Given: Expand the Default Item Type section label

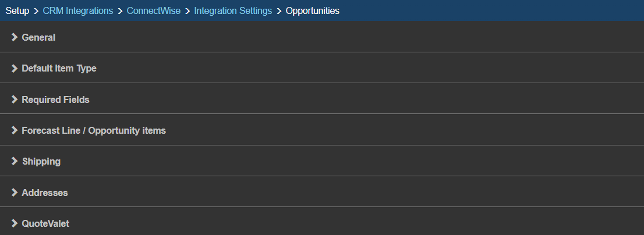Looking at the screenshot, I should click(x=59, y=68).
